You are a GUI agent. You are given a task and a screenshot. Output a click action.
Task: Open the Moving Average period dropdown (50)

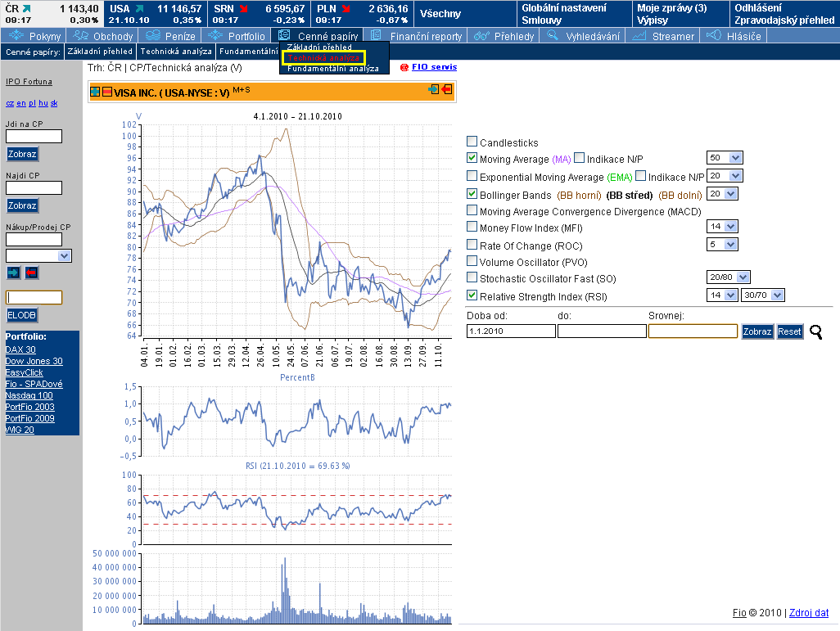pyautogui.click(x=725, y=158)
